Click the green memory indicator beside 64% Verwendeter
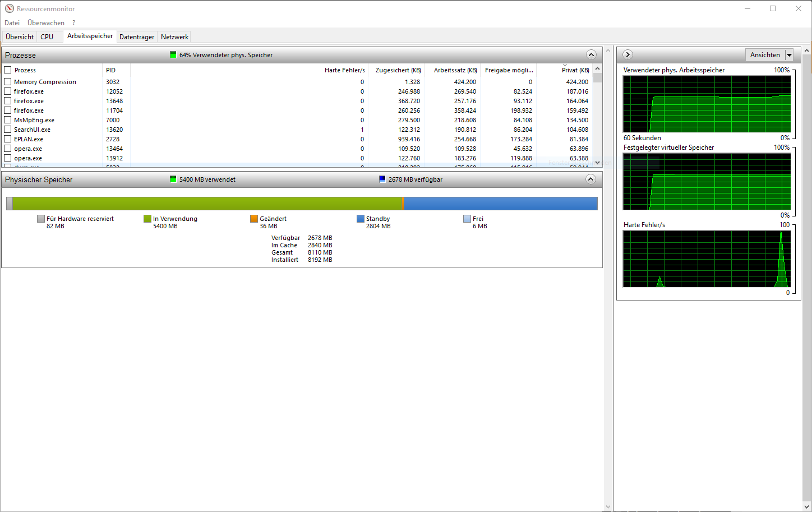The width and height of the screenshot is (812, 512). [x=173, y=55]
